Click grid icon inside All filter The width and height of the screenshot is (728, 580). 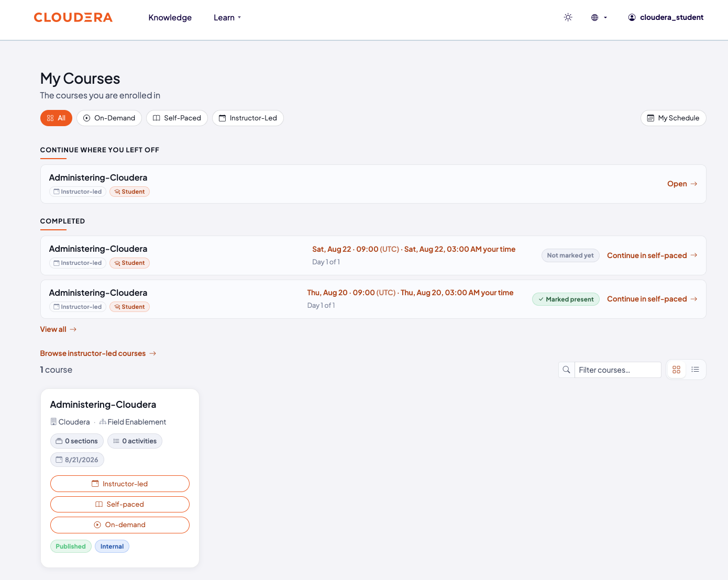pos(50,118)
